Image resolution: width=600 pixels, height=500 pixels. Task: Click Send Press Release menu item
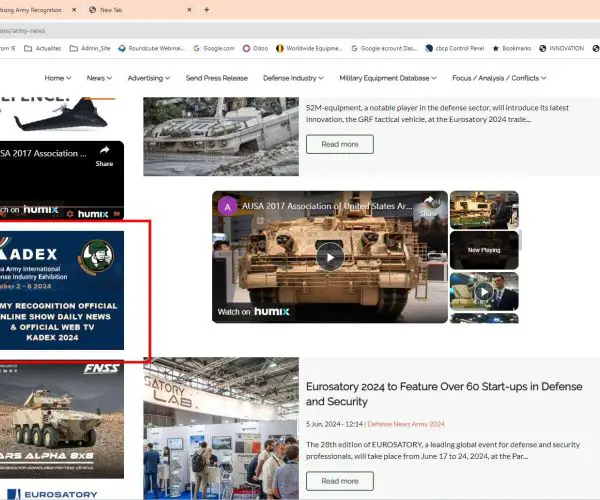[x=216, y=78]
